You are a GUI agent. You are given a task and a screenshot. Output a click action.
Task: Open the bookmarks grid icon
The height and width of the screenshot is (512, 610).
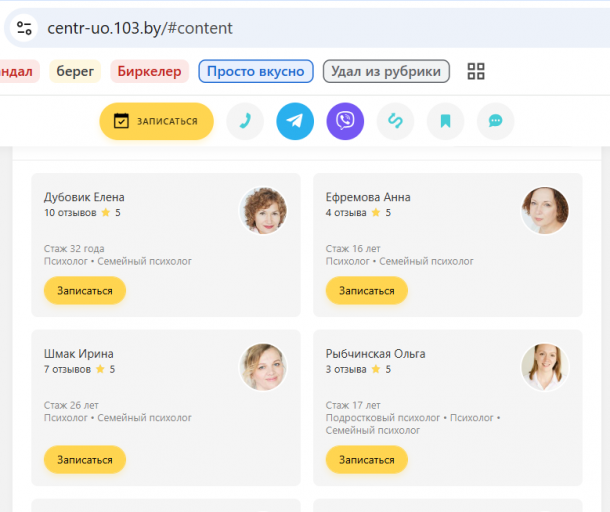point(476,71)
